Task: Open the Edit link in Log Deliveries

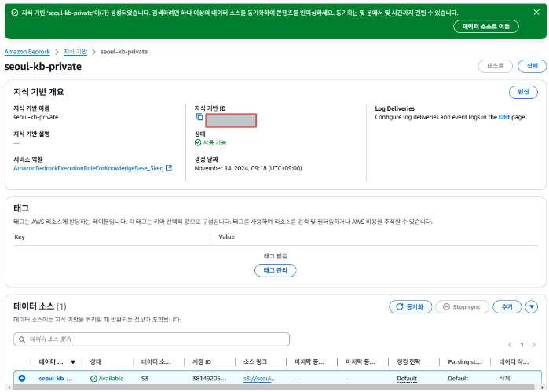Action: point(503,117)
